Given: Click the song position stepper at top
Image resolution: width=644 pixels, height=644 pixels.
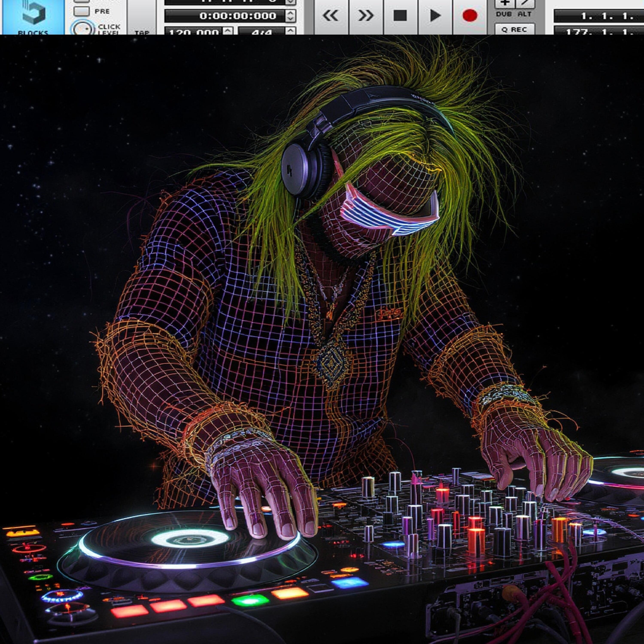Looking at the screenshot, I should click(x=291, y=2).
